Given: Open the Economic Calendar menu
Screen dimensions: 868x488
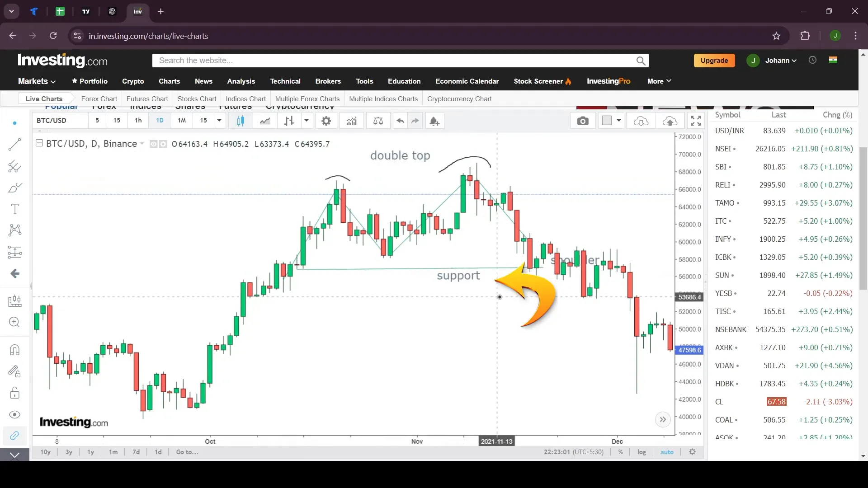Looking at the screenshot, I should click(x=467, y=81).
